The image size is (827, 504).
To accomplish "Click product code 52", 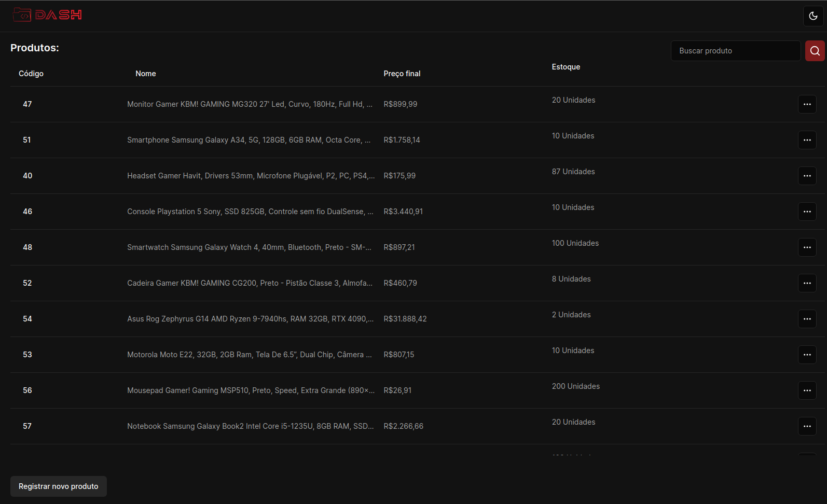I will coord(27,283).
